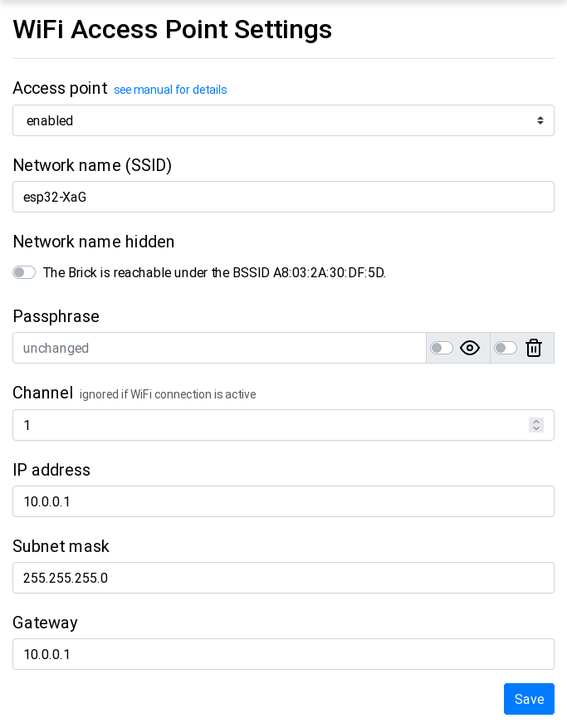Click the Subnet mask input field
The image size is (567, 728).
point(283,578)
